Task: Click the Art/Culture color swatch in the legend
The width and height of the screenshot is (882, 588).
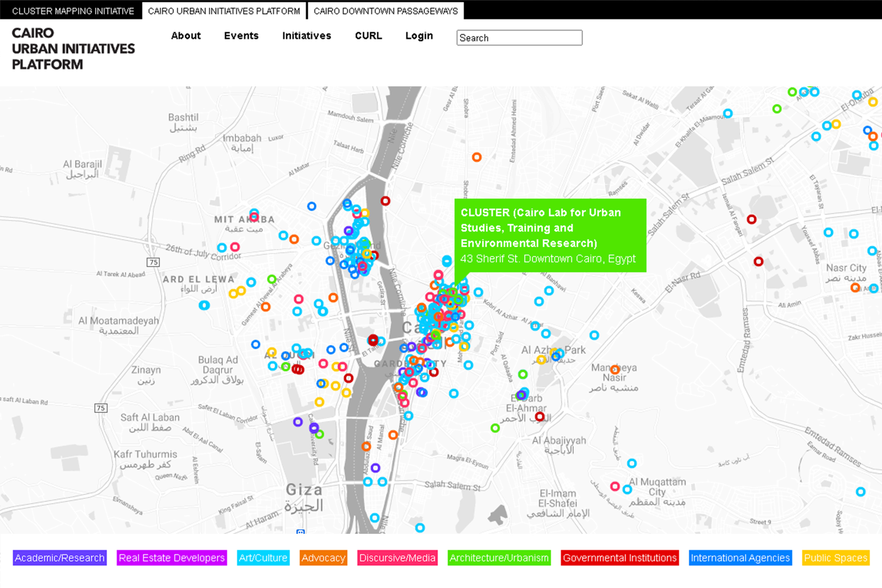Action: (263, 558)
